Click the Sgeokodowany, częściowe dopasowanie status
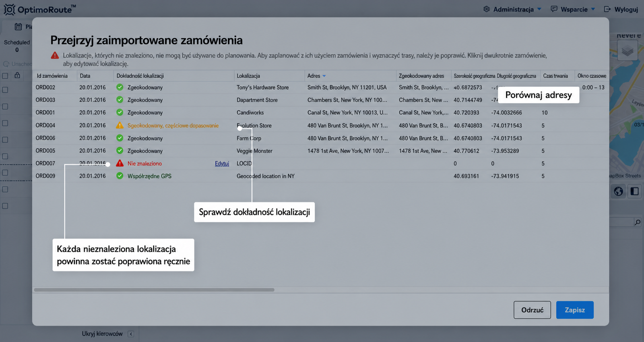The image size is (644, 342). click(173, 126)
